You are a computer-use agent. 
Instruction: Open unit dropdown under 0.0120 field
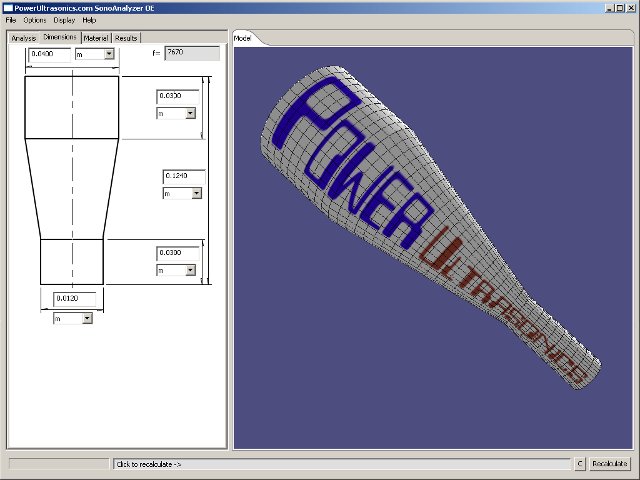87,319
